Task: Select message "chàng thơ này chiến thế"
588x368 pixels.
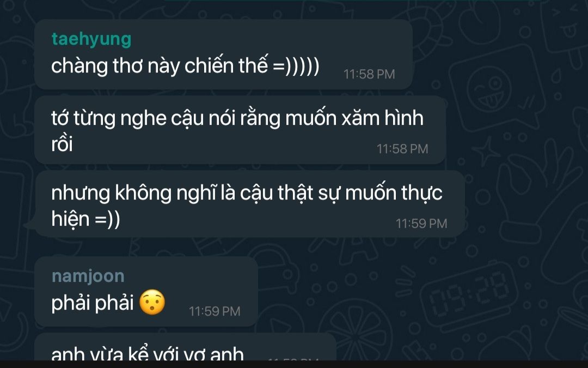Action: tap(224, 55)
